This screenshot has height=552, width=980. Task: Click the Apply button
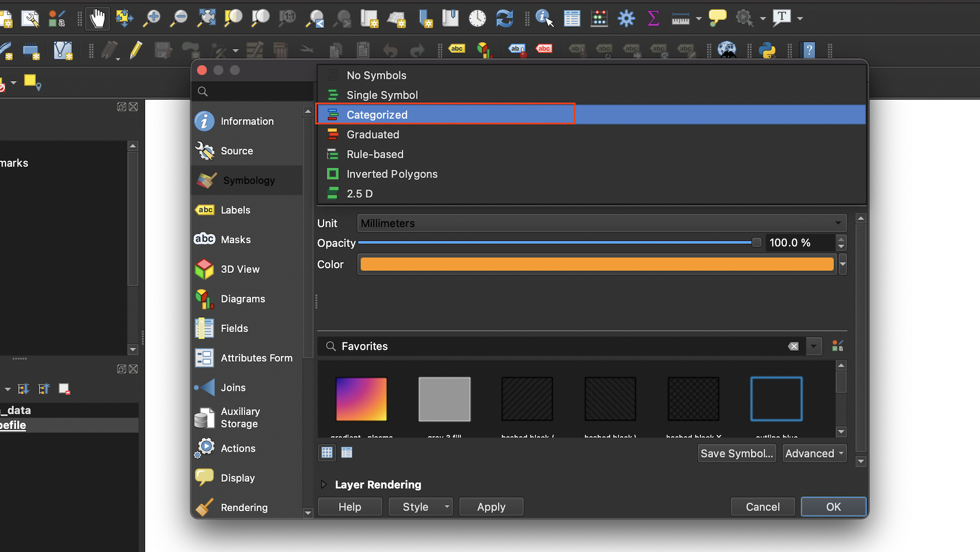(491, 506)
